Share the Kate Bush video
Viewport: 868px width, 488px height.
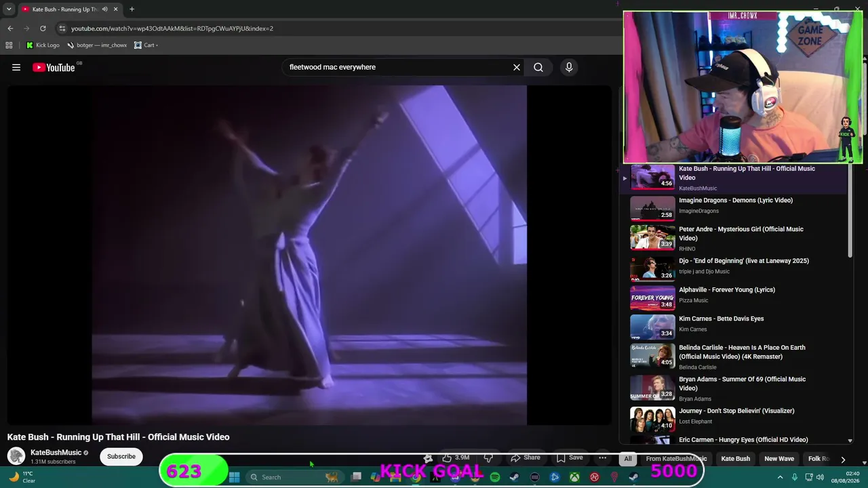[x=526, y=458]
